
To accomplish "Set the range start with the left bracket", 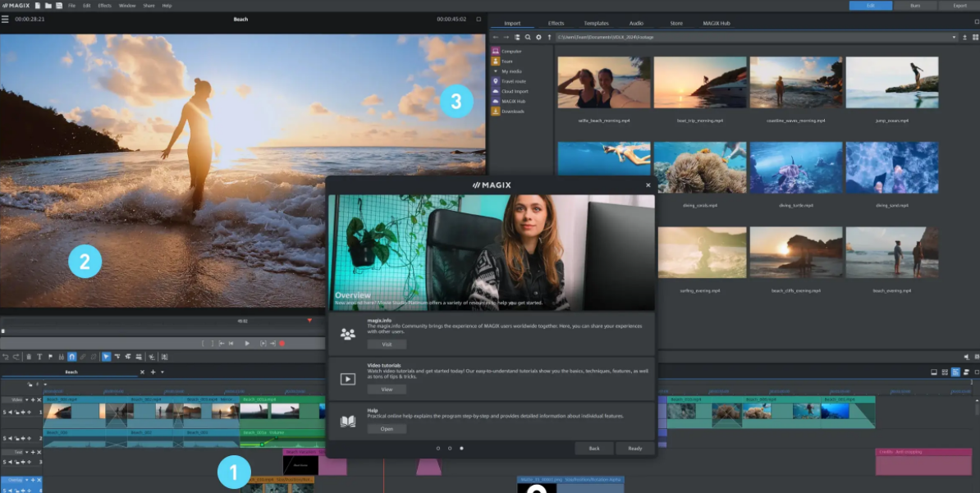I will (x=203, y=343).
